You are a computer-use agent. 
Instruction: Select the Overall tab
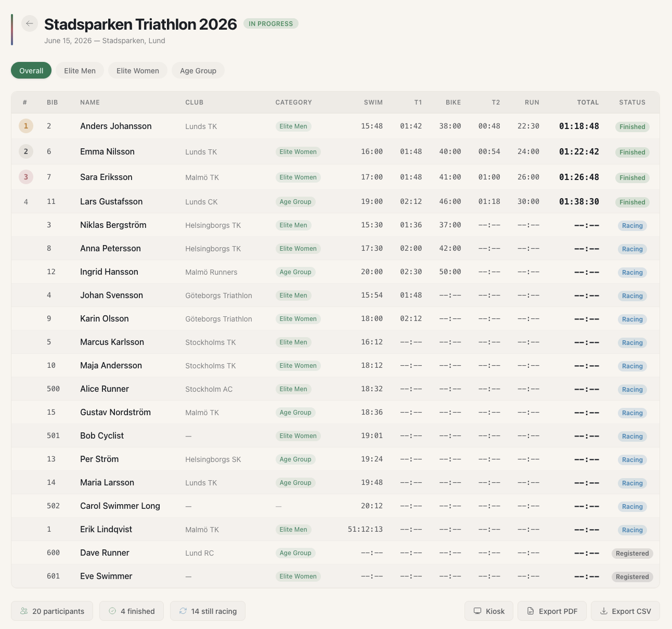point(31,71)
